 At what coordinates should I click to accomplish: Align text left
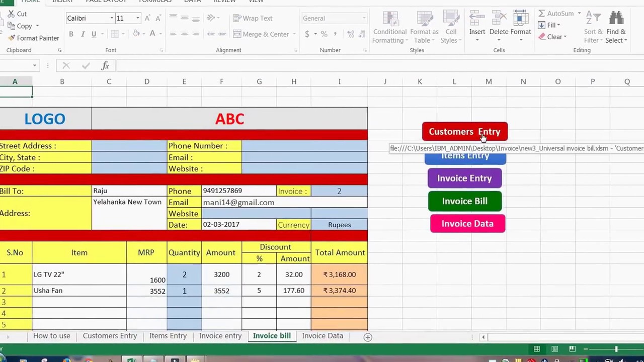click(x=173, y=34)
